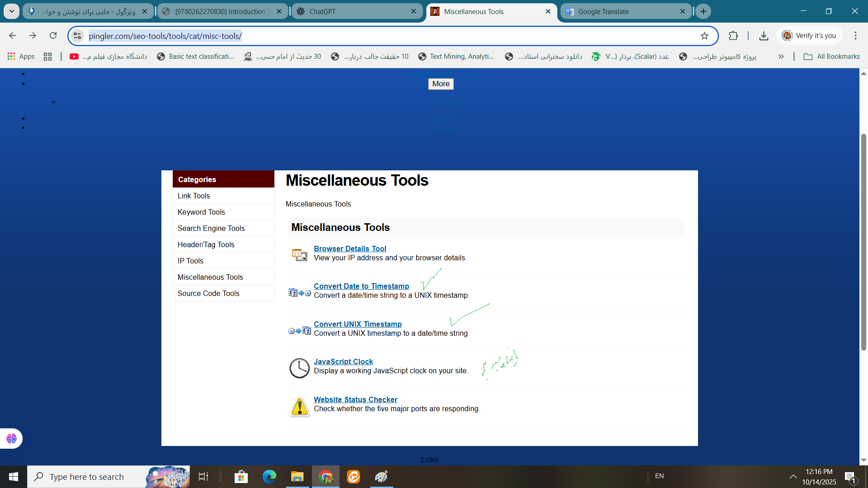Click the Convert UNIX Timestamp icon
Viewport: 868px width, 488px height.
tap(299, 331)
